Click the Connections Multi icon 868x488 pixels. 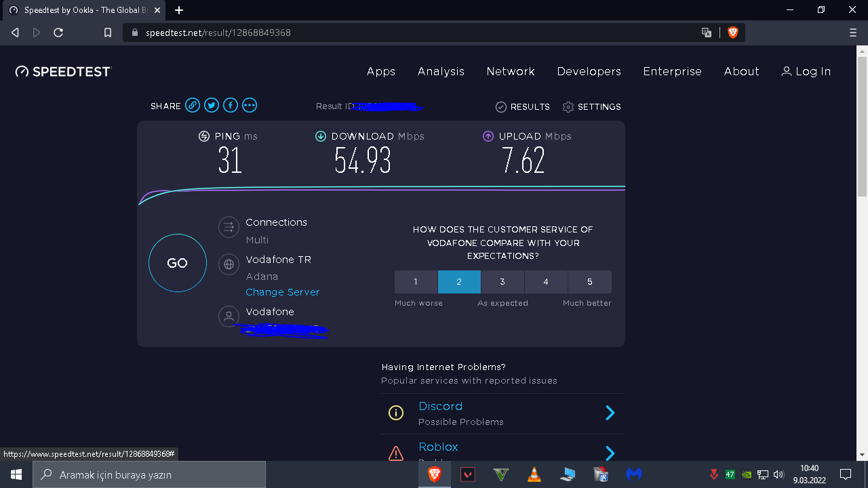click(x=229, y=227)
